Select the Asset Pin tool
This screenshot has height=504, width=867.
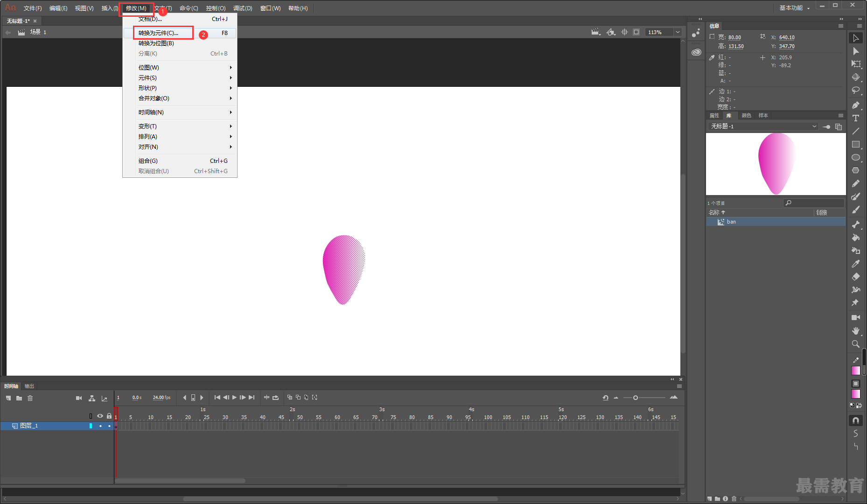pyautogui.click(x=855, y=303)
